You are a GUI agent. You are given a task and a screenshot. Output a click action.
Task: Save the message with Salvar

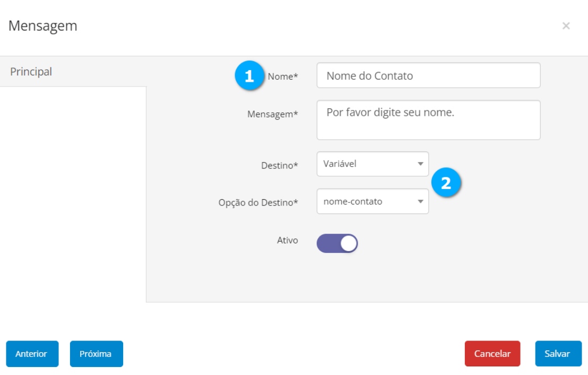tap(558, 354)
